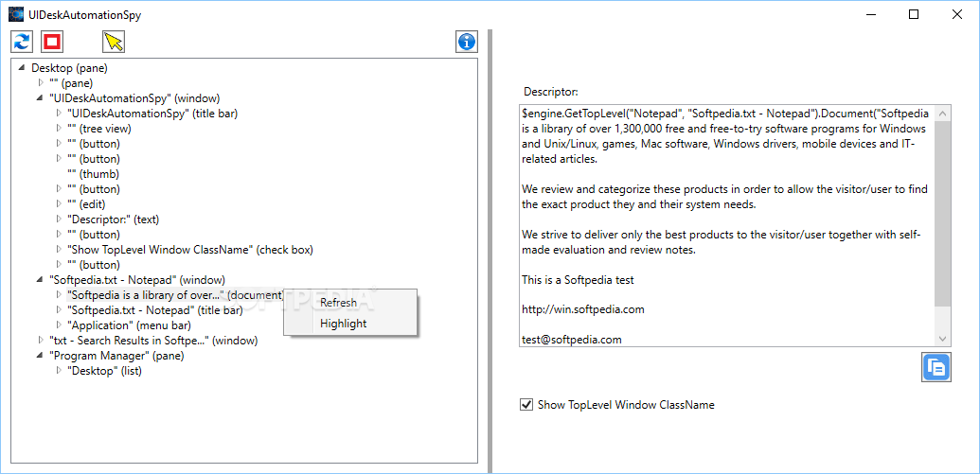Click the "test@softpedia.com" text line
This screenshot has width=980, height=474.
click(572, 340)
